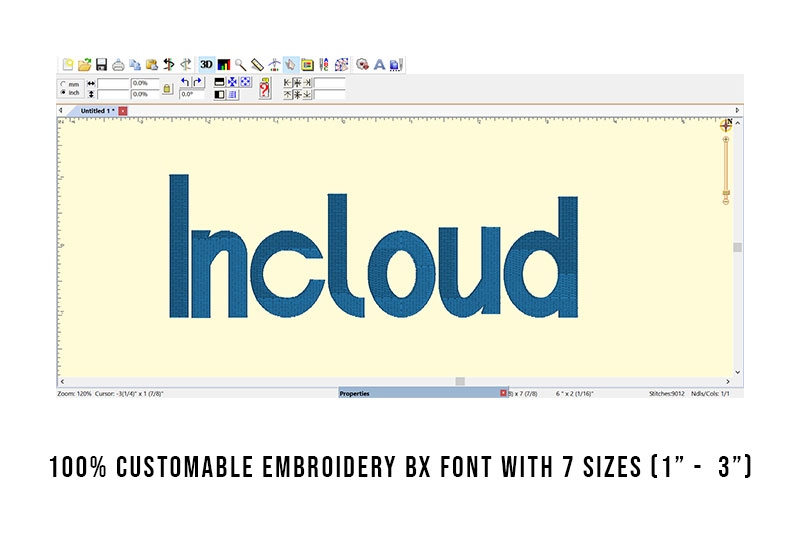The width and height of the screenshot is (800, 533).
Task: Click the black and white left-right split icon
Action: tap(219, 94)
